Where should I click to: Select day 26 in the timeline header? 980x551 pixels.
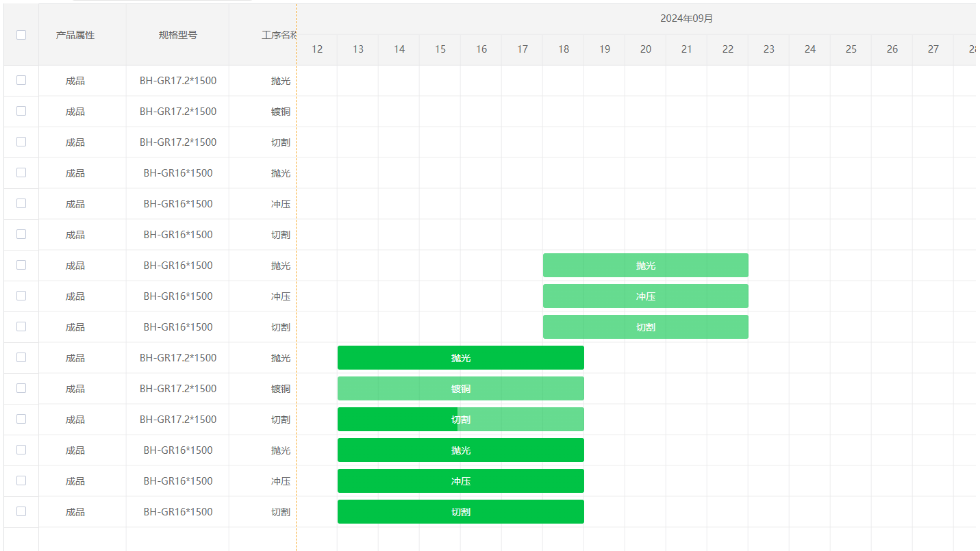coord(892,49)
